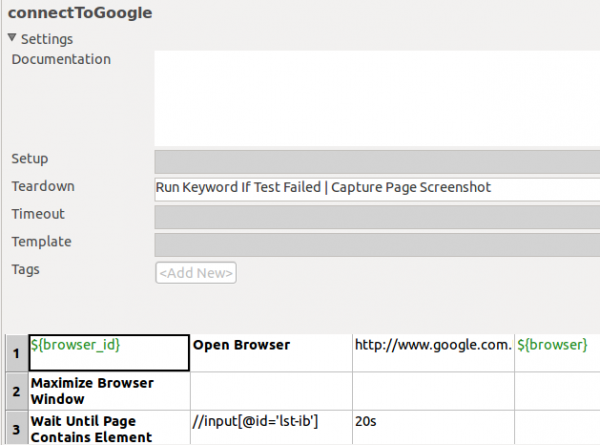Click the empty Template field
This screenshot has height=445, width=600.
tap(377, 245)
